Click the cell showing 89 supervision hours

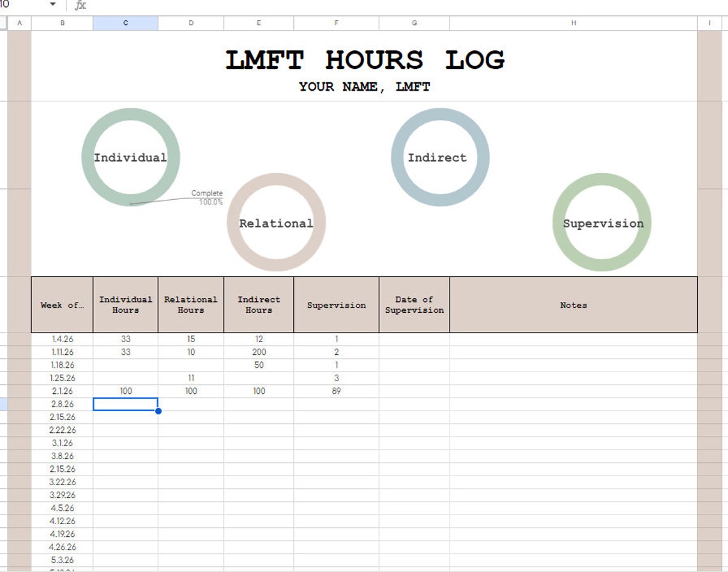[336, 391]
